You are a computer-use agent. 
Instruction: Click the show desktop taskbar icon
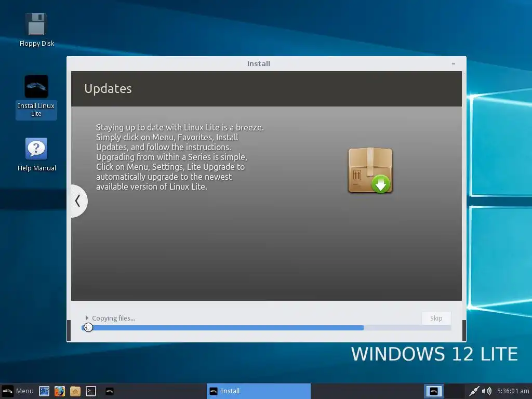(x=44, y=391)
